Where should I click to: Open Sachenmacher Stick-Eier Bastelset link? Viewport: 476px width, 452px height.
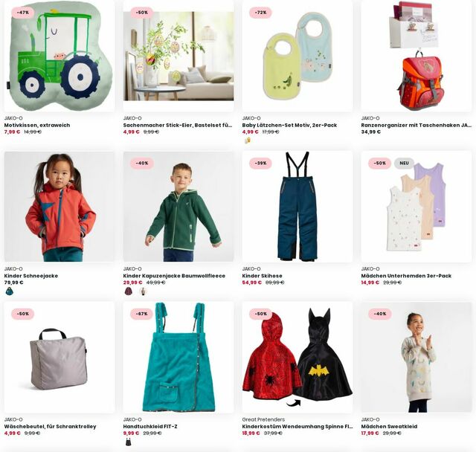[178, 125]
